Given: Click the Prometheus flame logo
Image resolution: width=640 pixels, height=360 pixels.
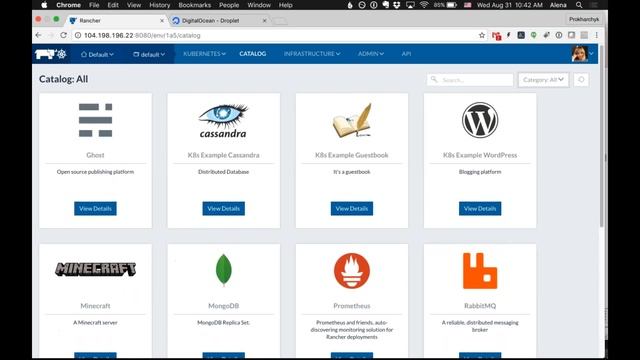Looking at the screenshot, I should click(x=352, y=271).
